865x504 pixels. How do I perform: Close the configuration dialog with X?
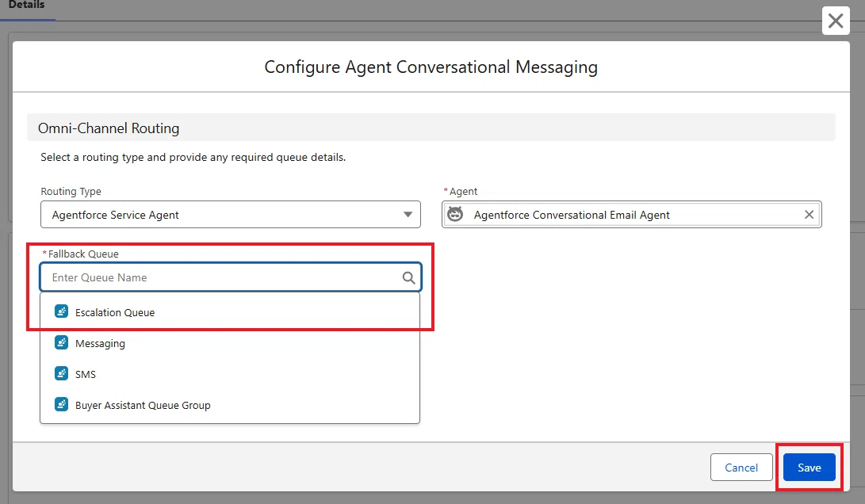tap(836, 21)
